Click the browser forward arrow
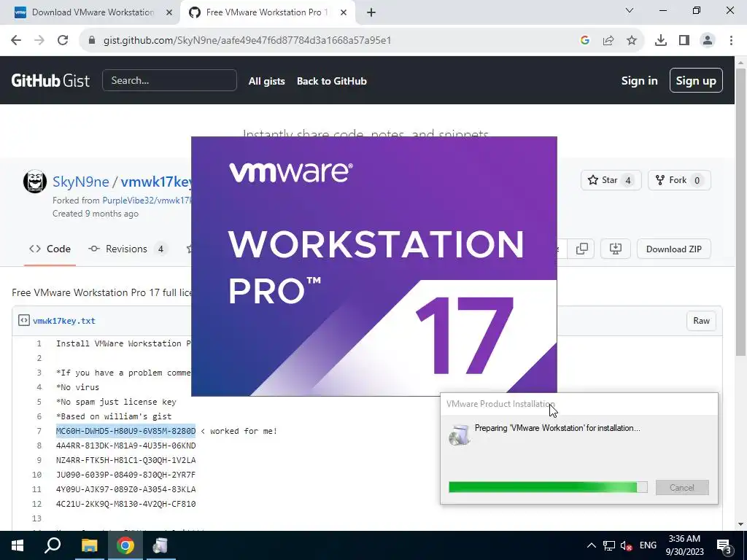The height and width of the screenshot is (560, 747). point(39,40)
